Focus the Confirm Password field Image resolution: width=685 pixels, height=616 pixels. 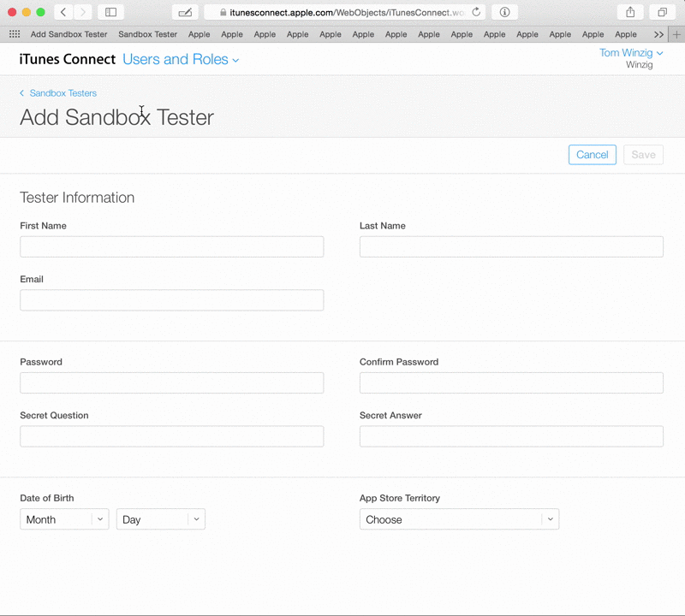[x=511, y=383]
